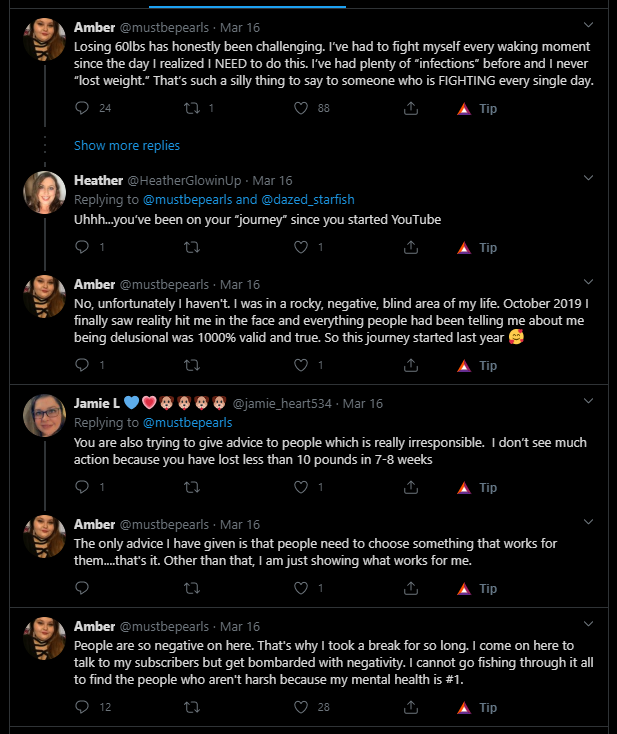Open the chevron menu on Amber's first tweet
The image size is (617, 734).
coord(588,25)
